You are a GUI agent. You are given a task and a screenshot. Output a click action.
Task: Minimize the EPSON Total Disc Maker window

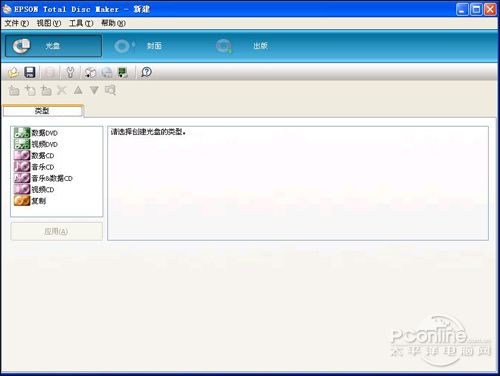[462, 9]
